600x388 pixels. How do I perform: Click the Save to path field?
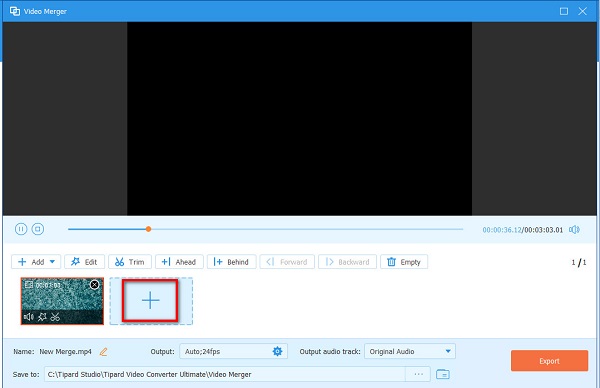(225, 374)
